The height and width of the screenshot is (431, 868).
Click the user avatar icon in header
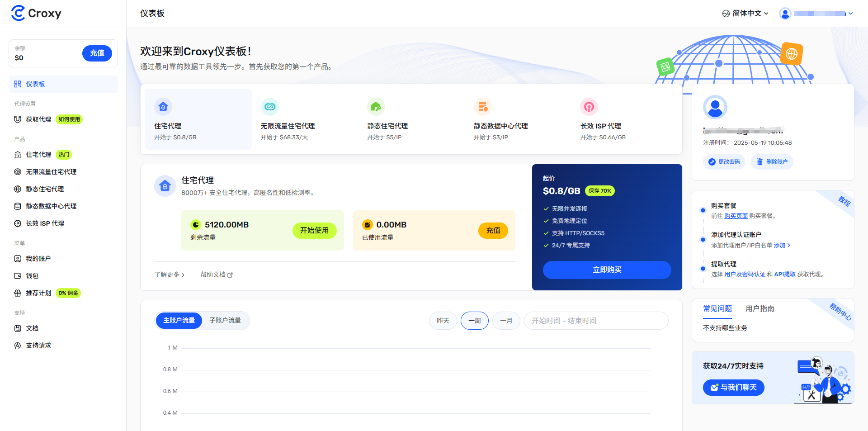click(785, 14)
